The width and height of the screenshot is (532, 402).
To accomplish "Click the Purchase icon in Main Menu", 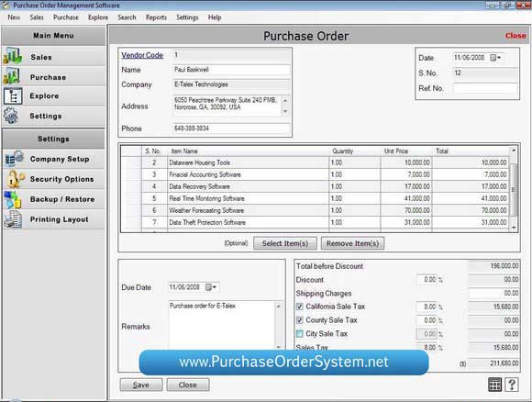I will [12, 76].
